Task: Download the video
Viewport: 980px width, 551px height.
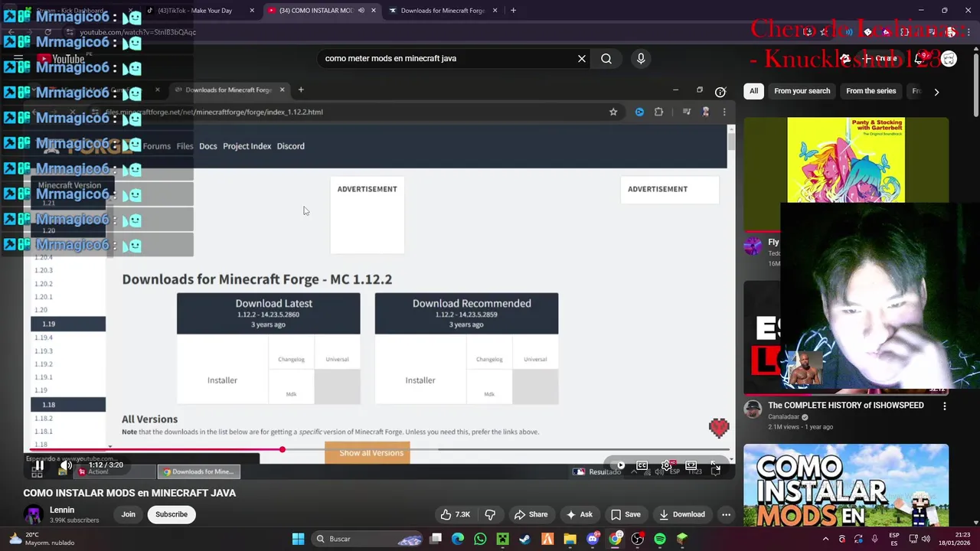Action: click(682, 514)
